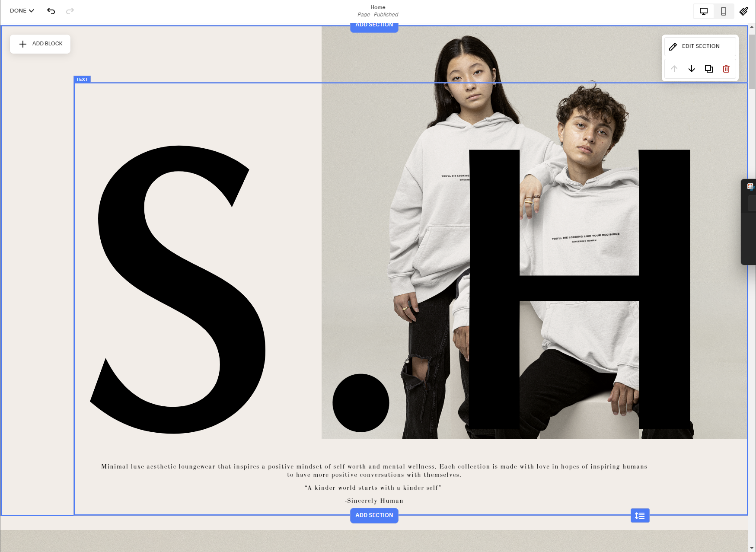756x552 pixels.
Task: Click the ADD BLOCK button
Action: (x=40, y=44)
